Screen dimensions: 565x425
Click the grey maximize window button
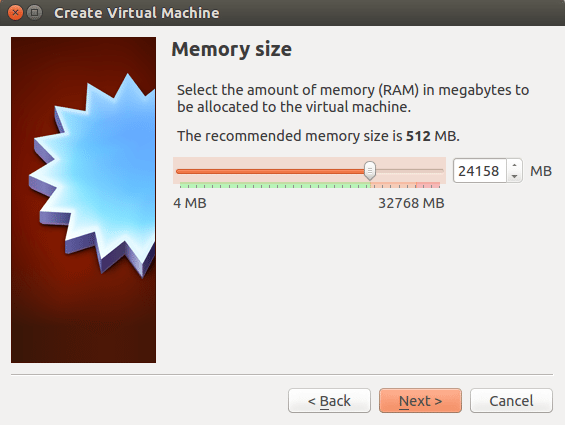coord(35,13)
